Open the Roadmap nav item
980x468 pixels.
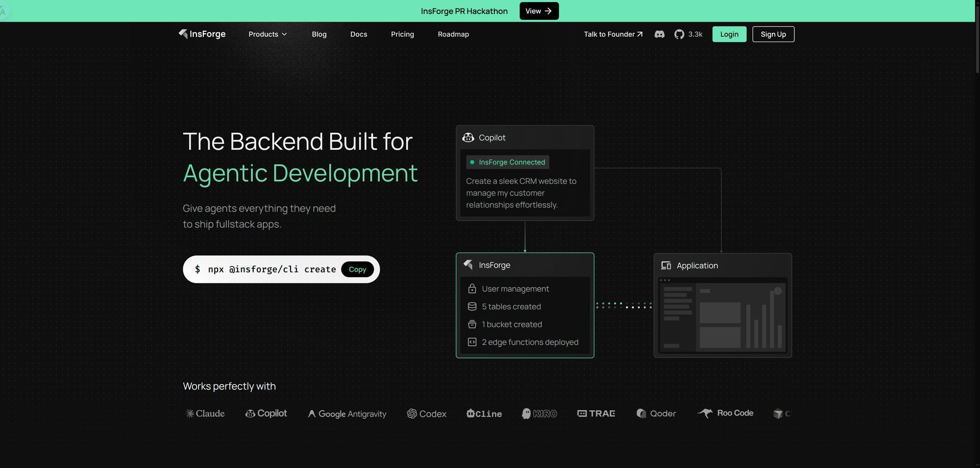click(x=453, y=34)
